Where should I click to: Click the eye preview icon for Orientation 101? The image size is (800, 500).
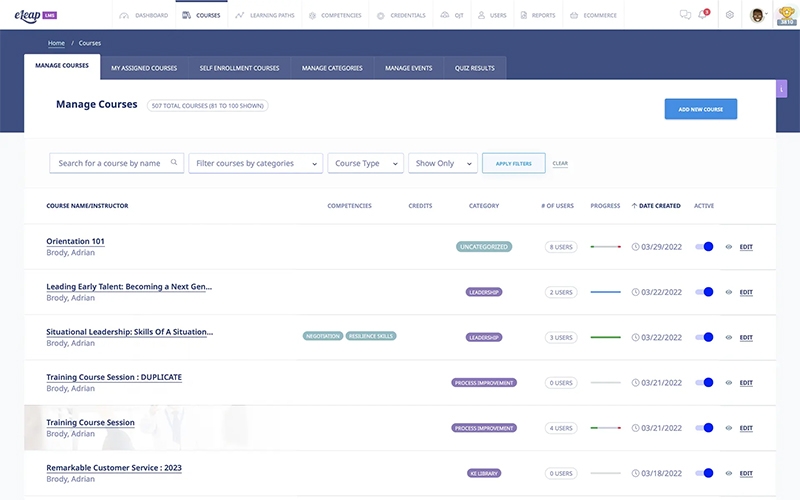[x=729, y=247]
